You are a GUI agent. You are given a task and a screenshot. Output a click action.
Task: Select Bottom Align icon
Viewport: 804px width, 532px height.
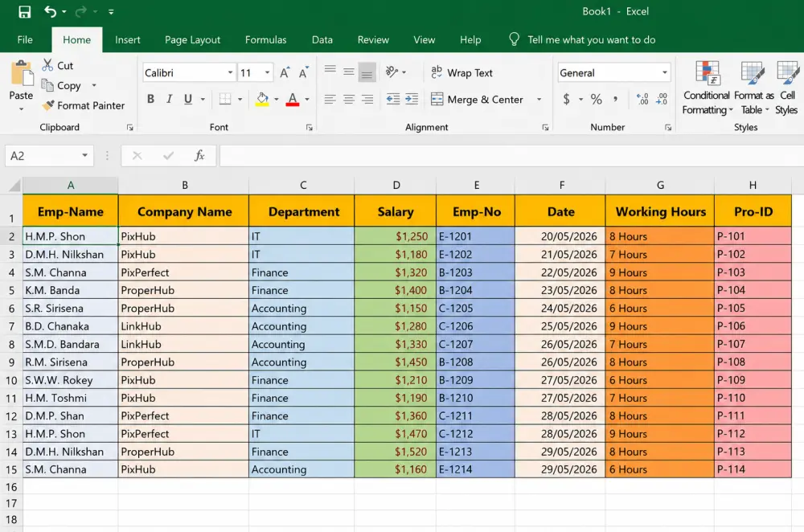(x=367, y=72)
